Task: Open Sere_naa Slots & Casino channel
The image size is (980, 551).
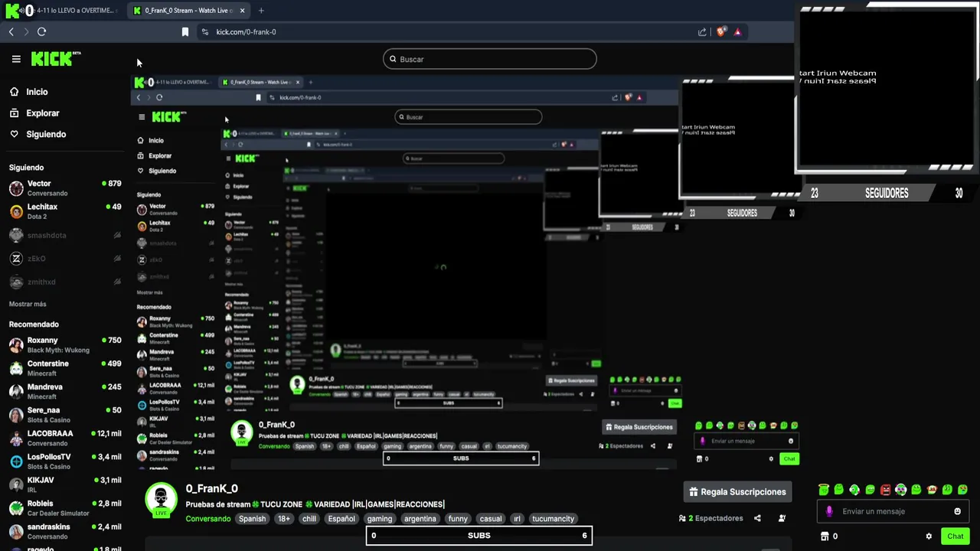Action: pos(65,415)
